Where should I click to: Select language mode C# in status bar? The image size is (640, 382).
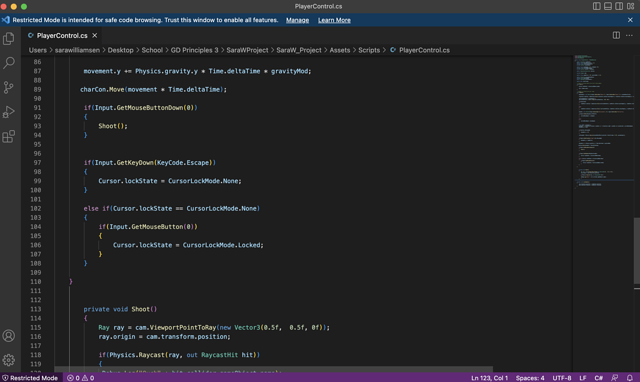(x=598, y=378)
